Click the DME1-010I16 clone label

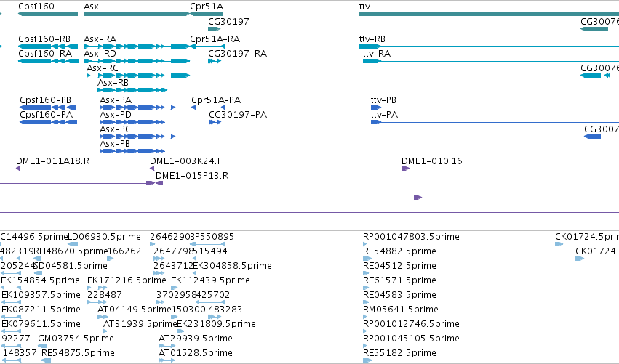point(432,161)
